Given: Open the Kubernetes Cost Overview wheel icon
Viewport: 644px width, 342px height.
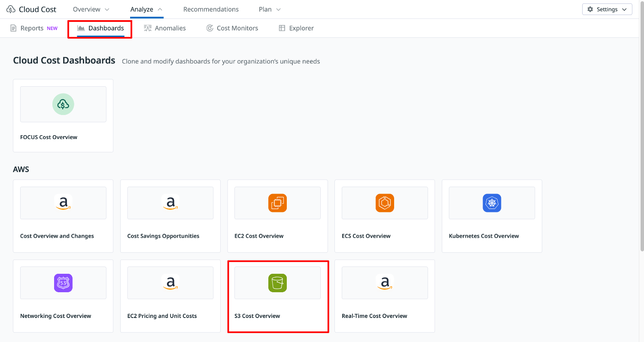Looking at the screenshot, I should pos(492,203).
